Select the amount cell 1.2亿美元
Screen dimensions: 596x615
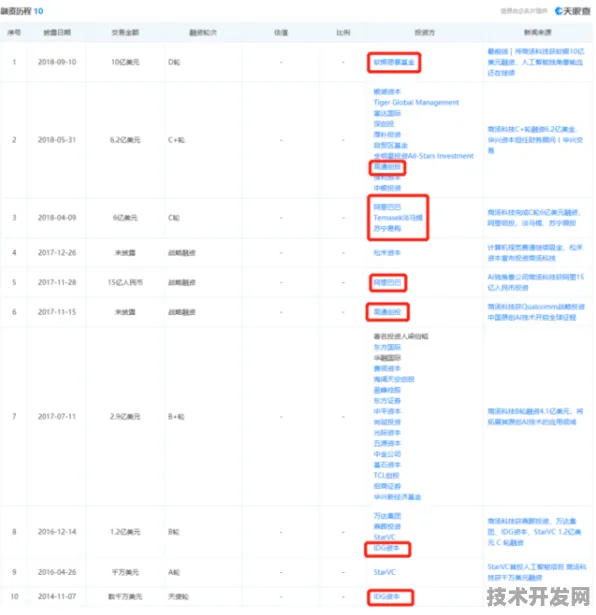tap(125, 532)
